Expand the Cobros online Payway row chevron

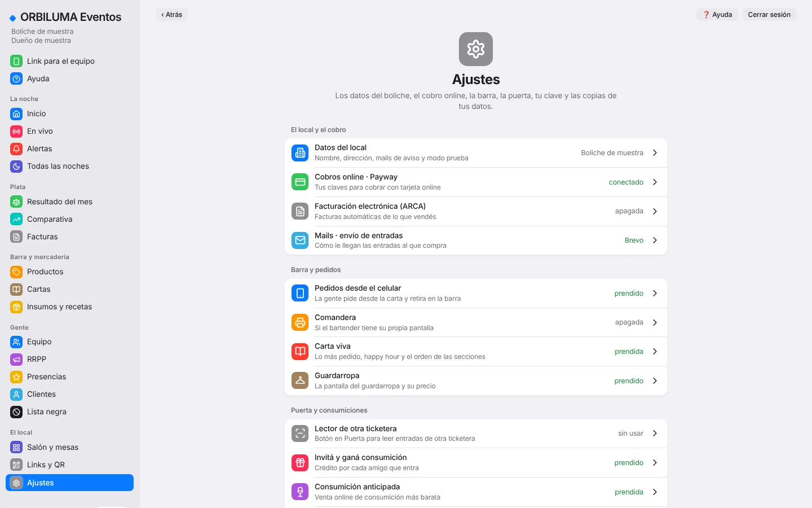655,182
